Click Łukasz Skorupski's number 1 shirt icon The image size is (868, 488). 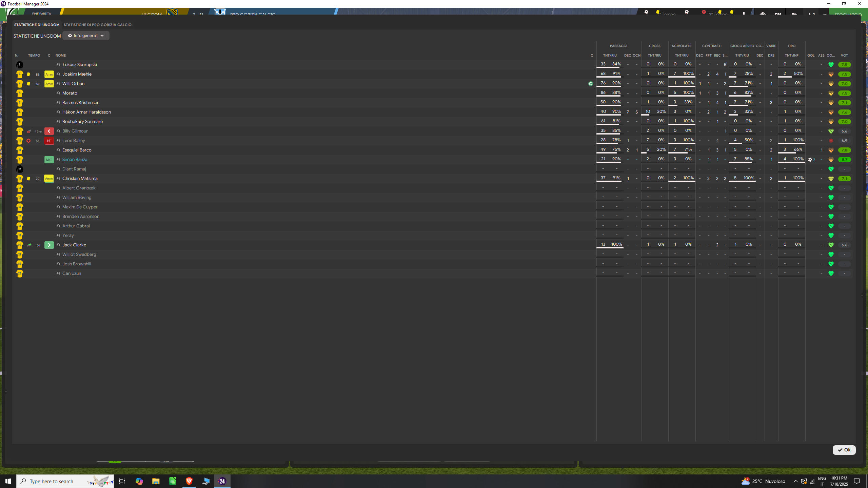(x=20, y=64)
